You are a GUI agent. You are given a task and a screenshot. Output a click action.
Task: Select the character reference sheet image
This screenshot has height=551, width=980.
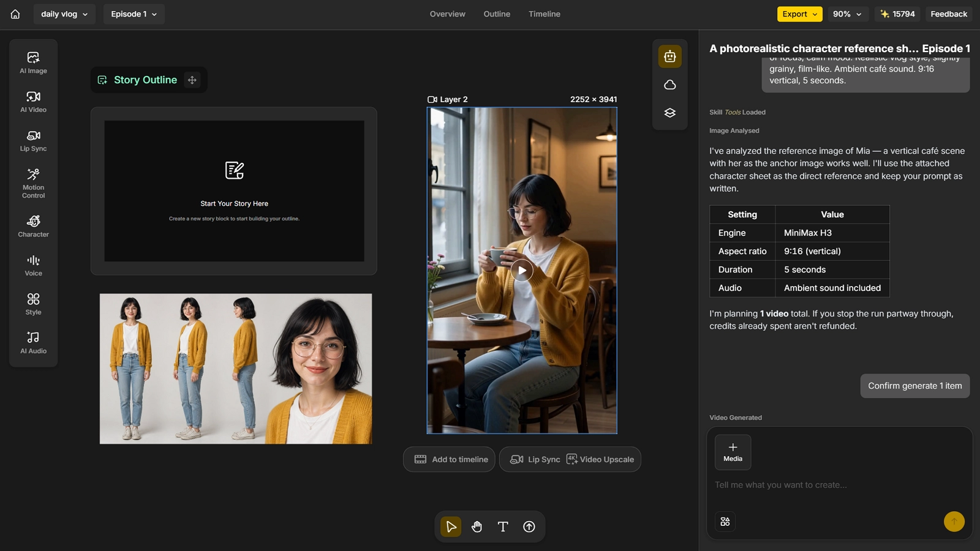coord(236,369)
